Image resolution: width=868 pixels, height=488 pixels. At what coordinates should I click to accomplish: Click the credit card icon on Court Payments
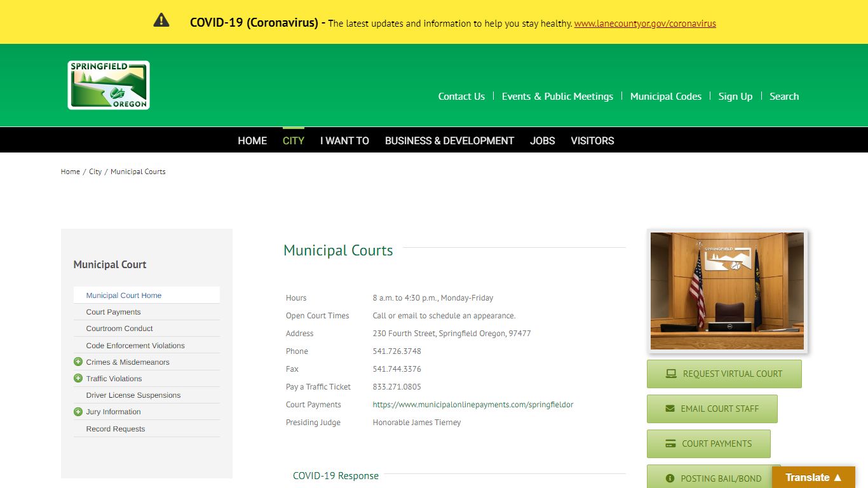pos(670,444)
